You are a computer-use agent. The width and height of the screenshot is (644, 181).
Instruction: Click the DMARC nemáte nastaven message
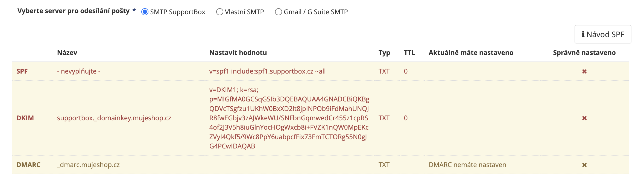tap(467, 165)
